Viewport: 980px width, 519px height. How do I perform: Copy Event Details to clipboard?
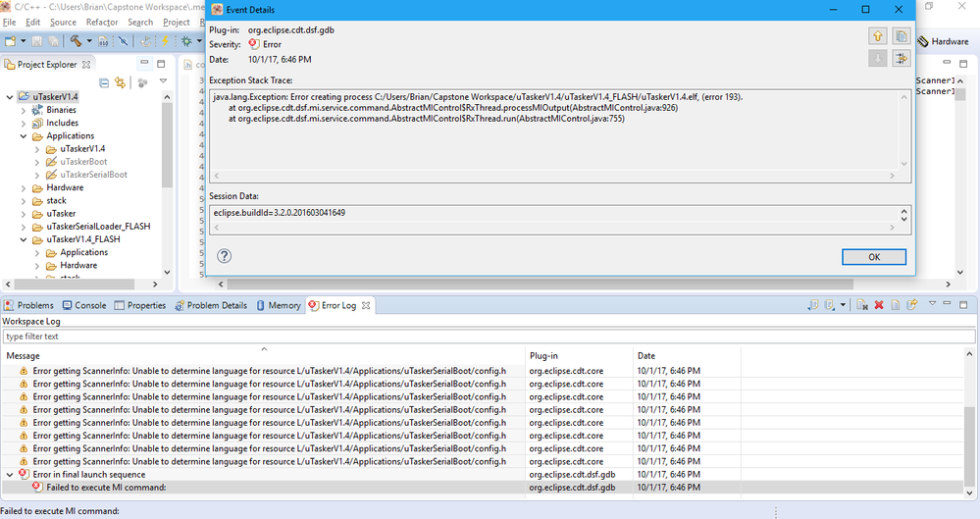(902, 36)
